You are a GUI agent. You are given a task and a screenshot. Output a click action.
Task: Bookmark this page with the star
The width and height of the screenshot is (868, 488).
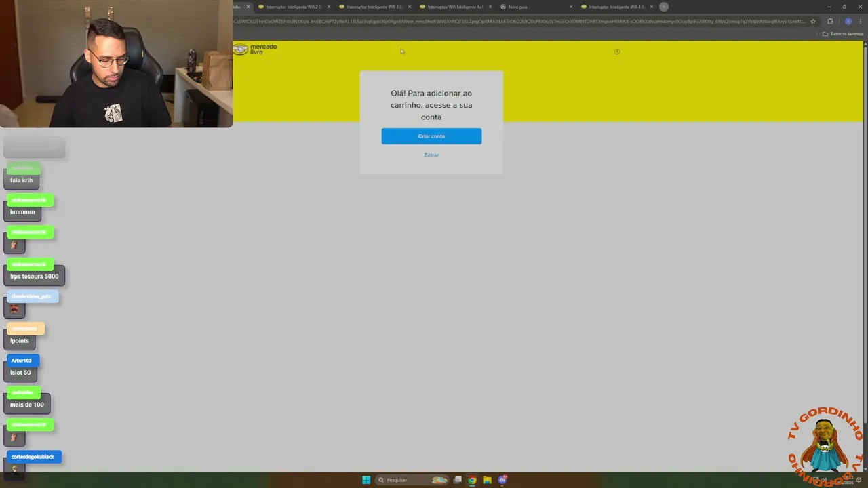[813, 21]
